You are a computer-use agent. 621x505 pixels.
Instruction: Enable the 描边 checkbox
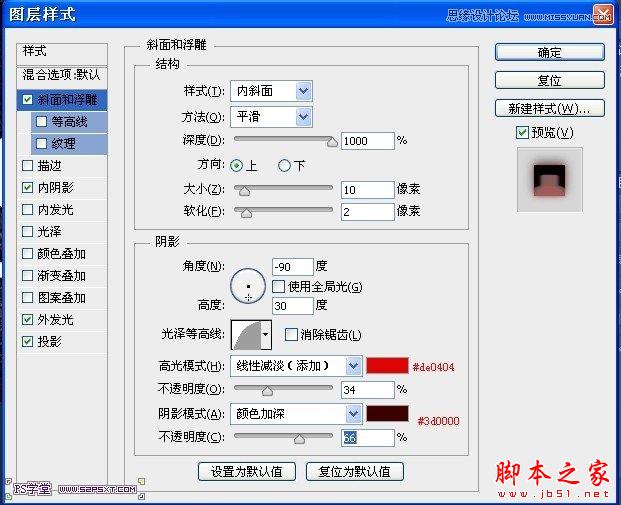pyautogui.click(x=27, y=165)
